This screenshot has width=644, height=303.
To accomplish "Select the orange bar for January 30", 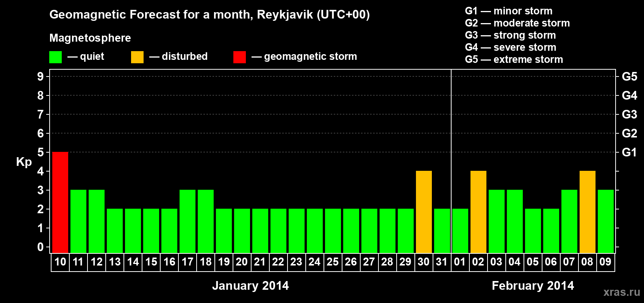I will click(424, 212).
